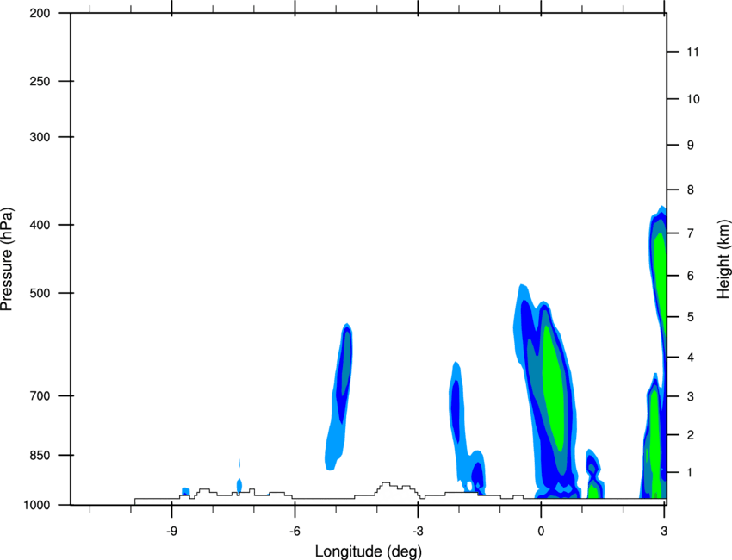Click the large green plume core near longitude 0
This screenshot has height=560, width=732.
click(x=554, y=389)
